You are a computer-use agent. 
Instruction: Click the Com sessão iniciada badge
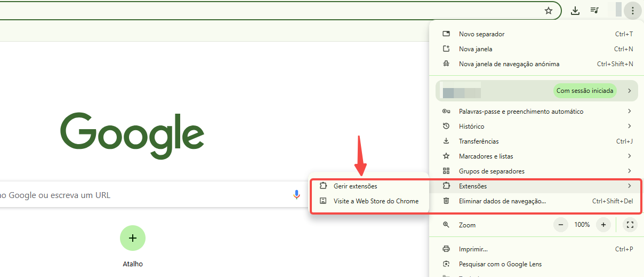pyautogui.click(x=584, y=91)
